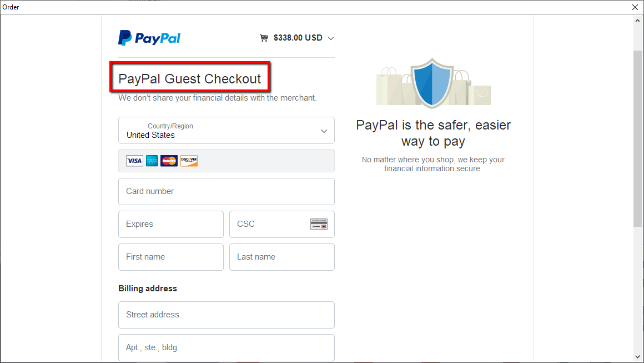The height and width of the screenshot is (363, 644).
Task: Click the PayPal logo
Action: coord(149,38)
